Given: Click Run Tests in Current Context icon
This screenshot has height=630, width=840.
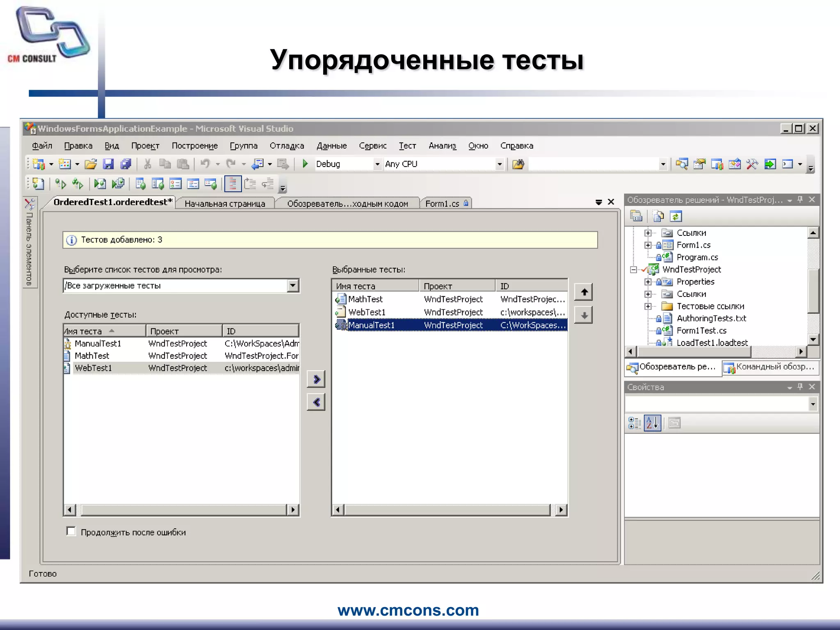Looking at the screenshot, I should click(x=61, y=184).
